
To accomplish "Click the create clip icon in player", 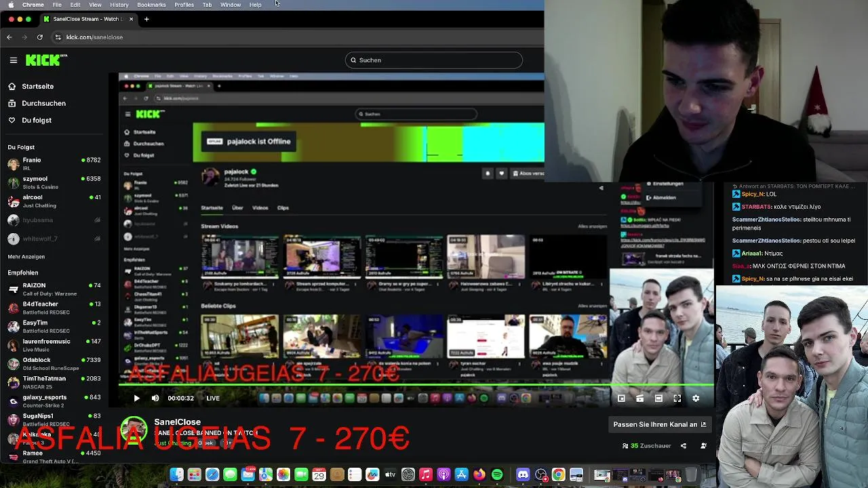I will pos(639,399).
